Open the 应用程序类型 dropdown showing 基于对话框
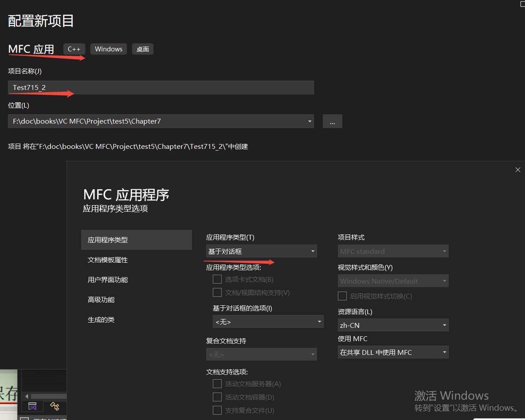The height and width of the screenshot is (420, 525). click(x=261, y=251)
